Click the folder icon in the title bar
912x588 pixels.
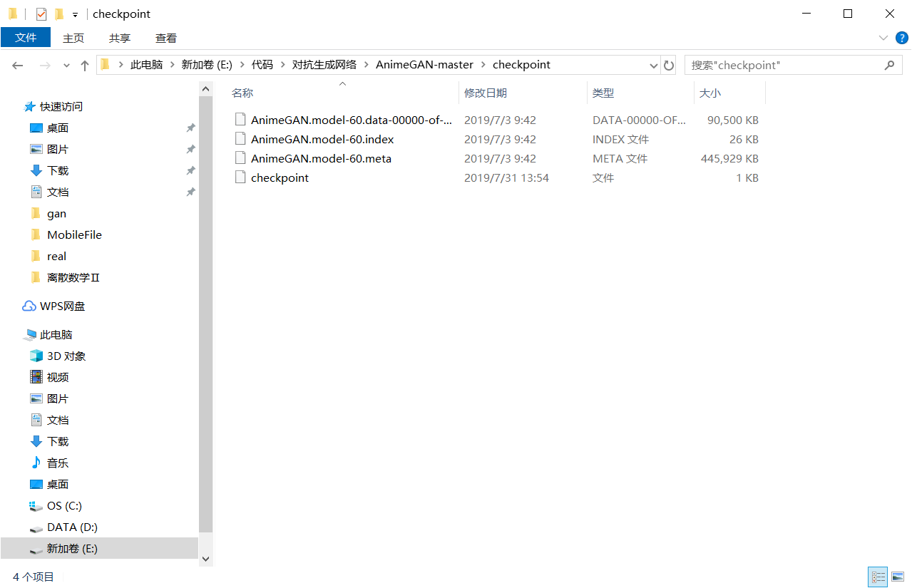(x=13, y=14)
